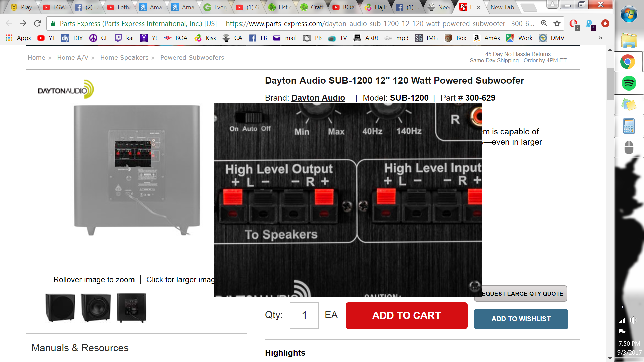Screen dimensions: 644x362
Task: Expand the hidden bookmarks overflow chevron
Action: pyautogui.click(x=601, y=38)
